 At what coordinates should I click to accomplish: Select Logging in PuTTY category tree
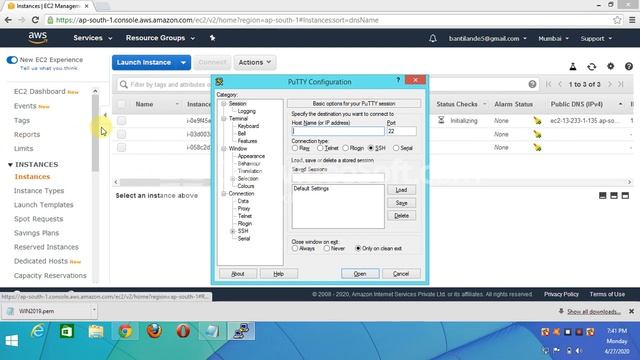247,111
